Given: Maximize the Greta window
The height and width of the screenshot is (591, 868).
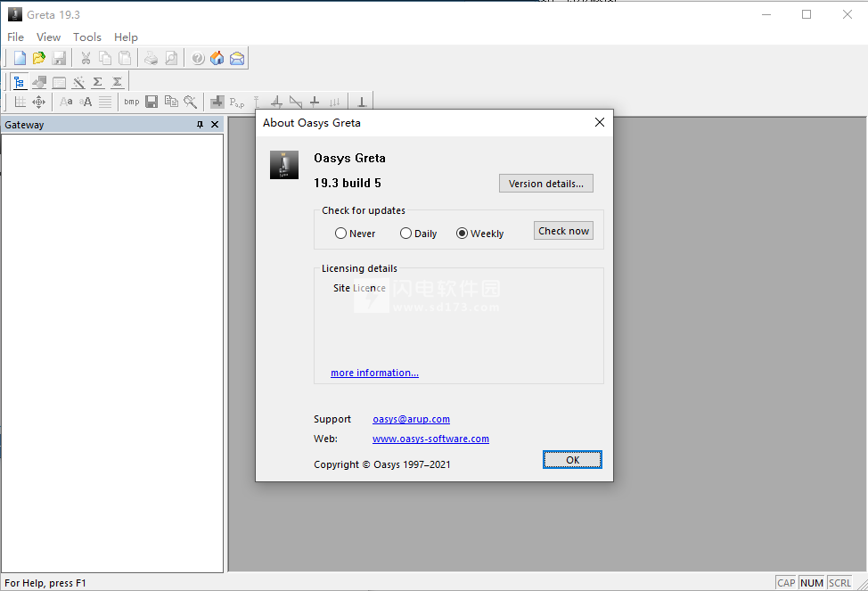Looking at the screenshot, I should pyautogui.click(x=807, y=14).
